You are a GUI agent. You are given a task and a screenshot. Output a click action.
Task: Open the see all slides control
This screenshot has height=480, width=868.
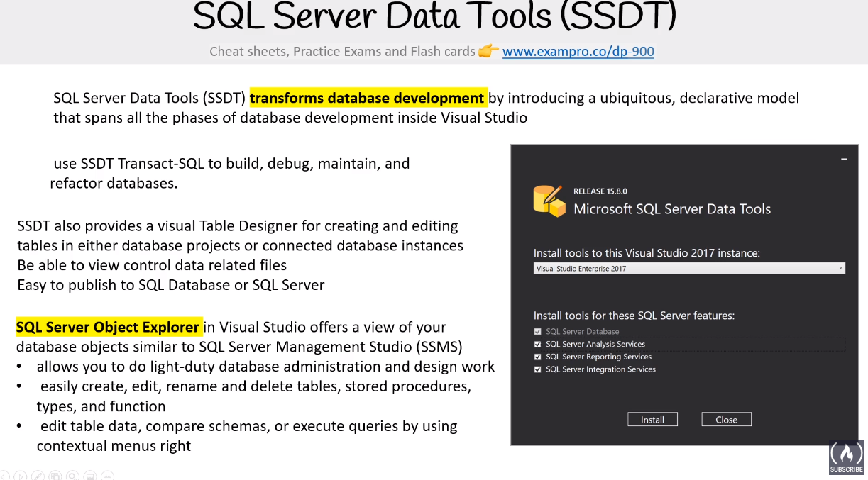click(55, 476)
